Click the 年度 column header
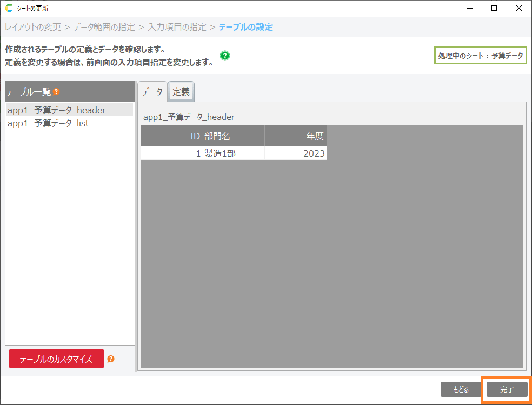The height and width of the screenshot is (405, 532). pos(296,136)
